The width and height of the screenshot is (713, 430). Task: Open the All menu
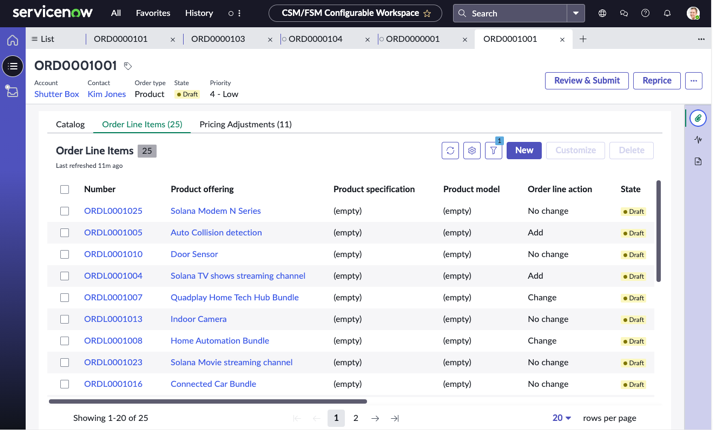116,13
